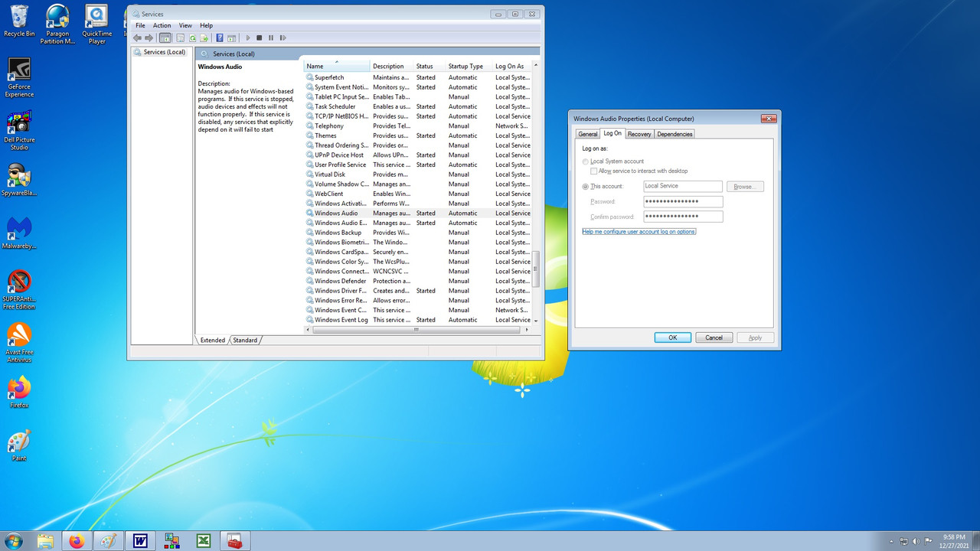Viewport: 980px width, 551px height.
Task: Click Start Service play icon
Action: click(x=247, y=37)
